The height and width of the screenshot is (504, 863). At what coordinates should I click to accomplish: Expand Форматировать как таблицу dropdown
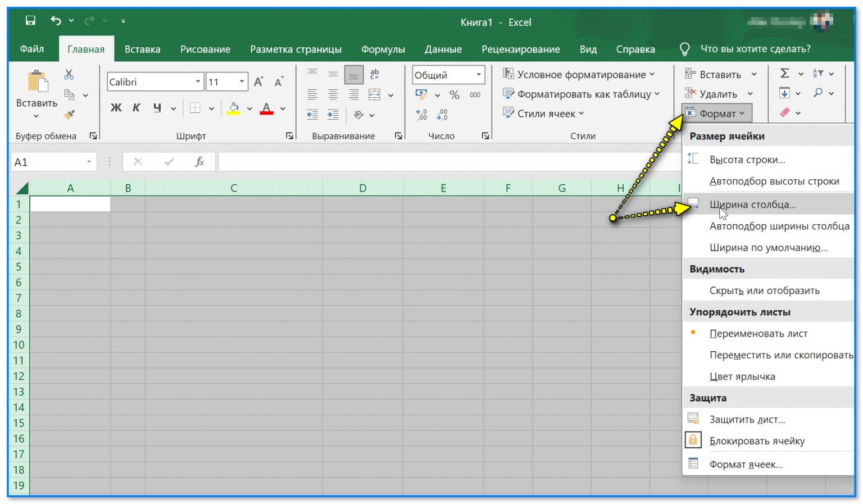pos(657,94)
